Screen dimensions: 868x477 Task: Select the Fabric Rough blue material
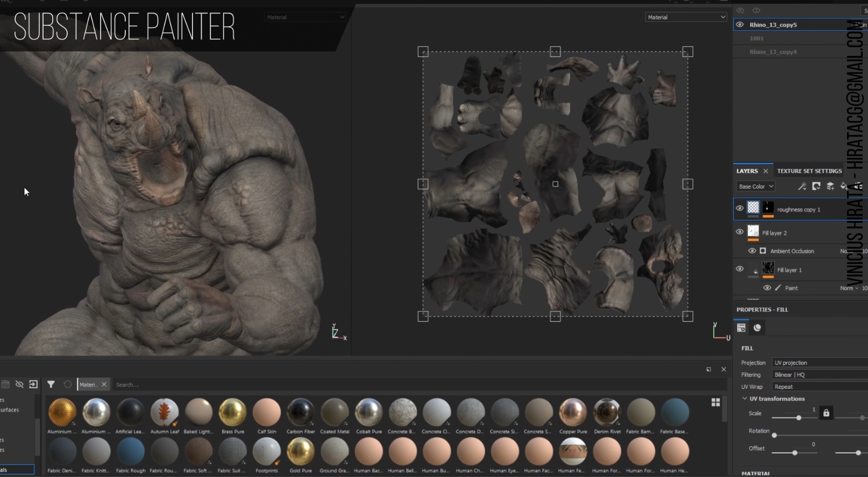click(x=131, y=451)
